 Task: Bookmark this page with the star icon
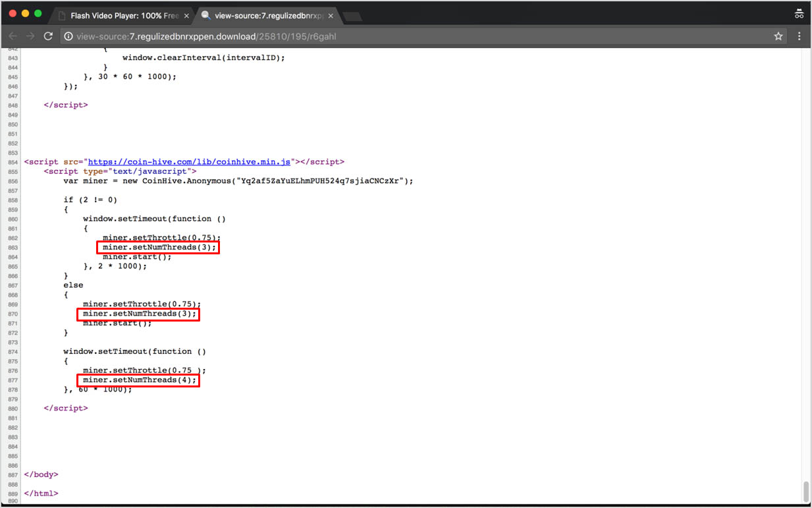coord(778,36)
